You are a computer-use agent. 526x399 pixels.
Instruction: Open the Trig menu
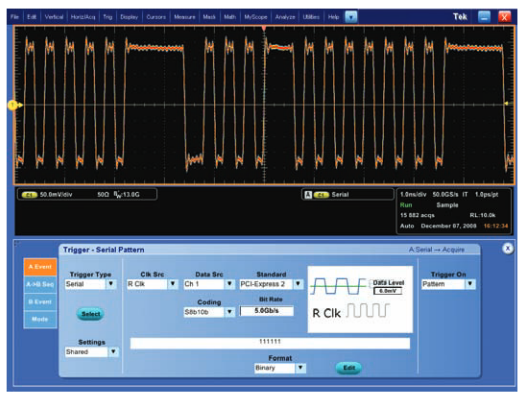point(107,17)
